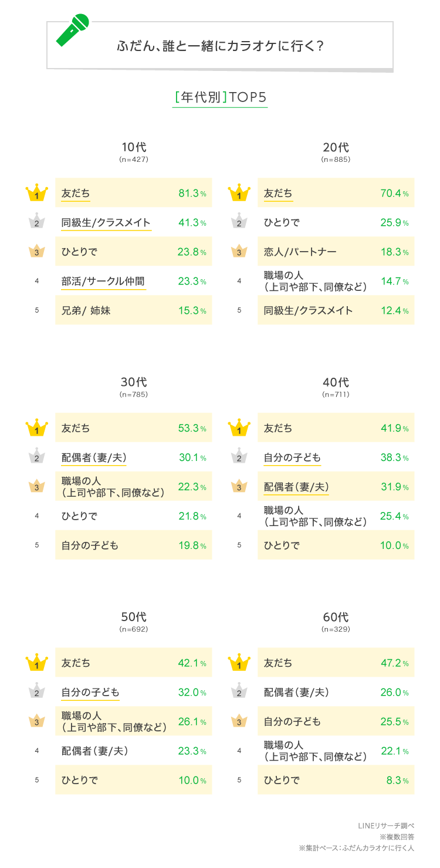Select the silver crown in 20代 ranking
This screenshot has height=868, width=440.
point(239,222)
